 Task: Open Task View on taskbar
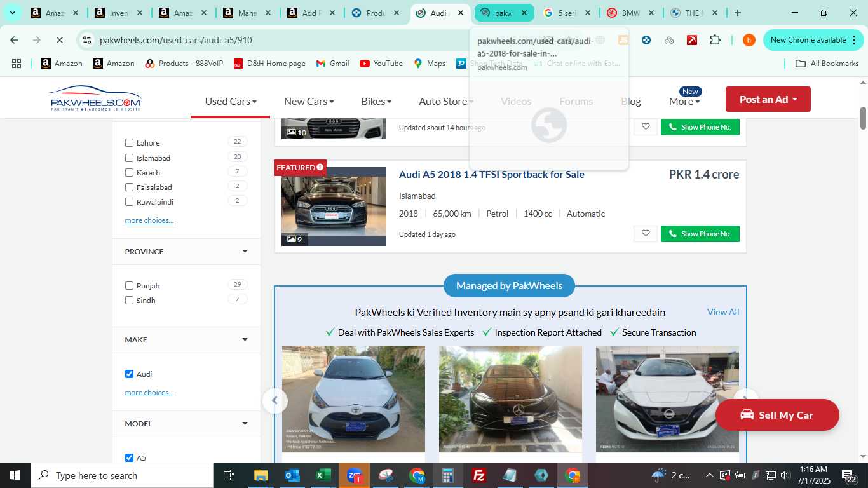[229, 475]
